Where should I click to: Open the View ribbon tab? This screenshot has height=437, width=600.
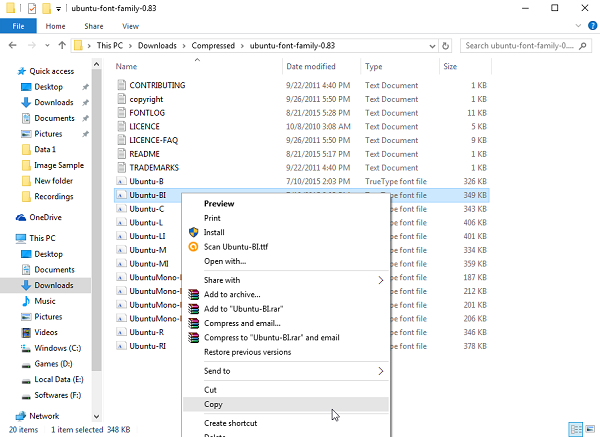(130, 26)
